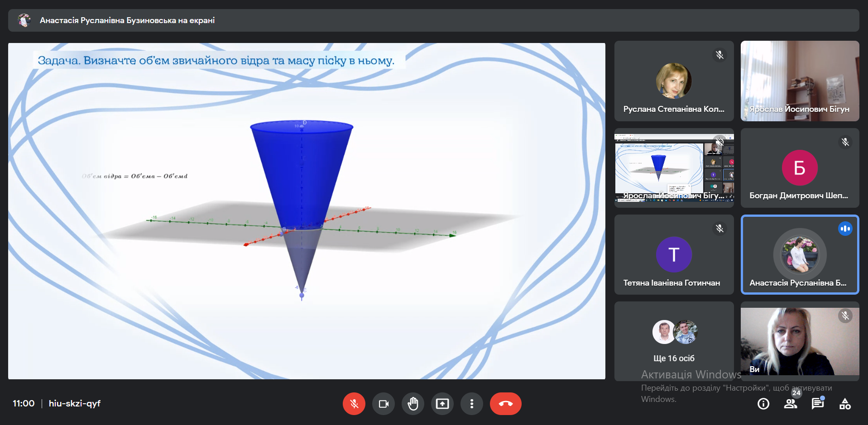Click the avatar letter T circle

click(x=674, y=255)
